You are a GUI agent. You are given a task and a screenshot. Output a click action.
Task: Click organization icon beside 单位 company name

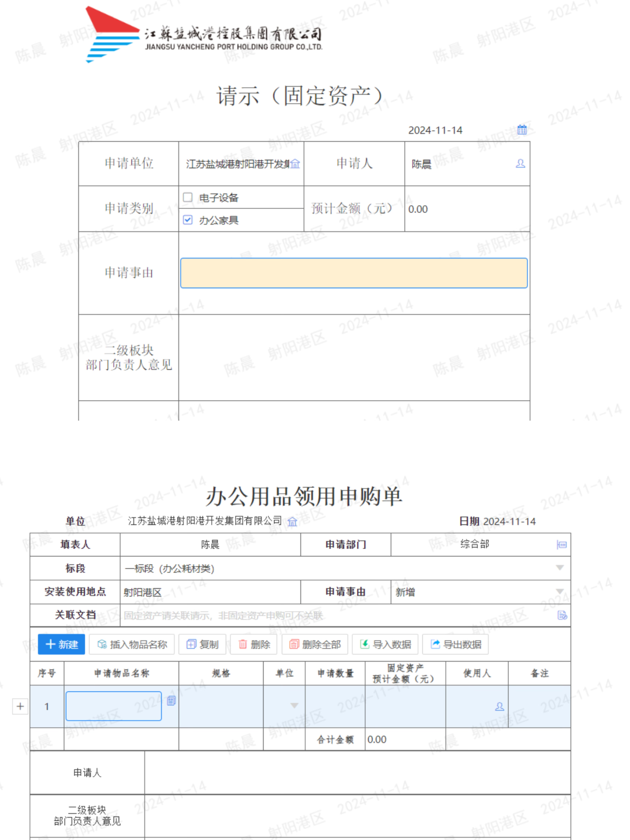(x=292, y=521)
